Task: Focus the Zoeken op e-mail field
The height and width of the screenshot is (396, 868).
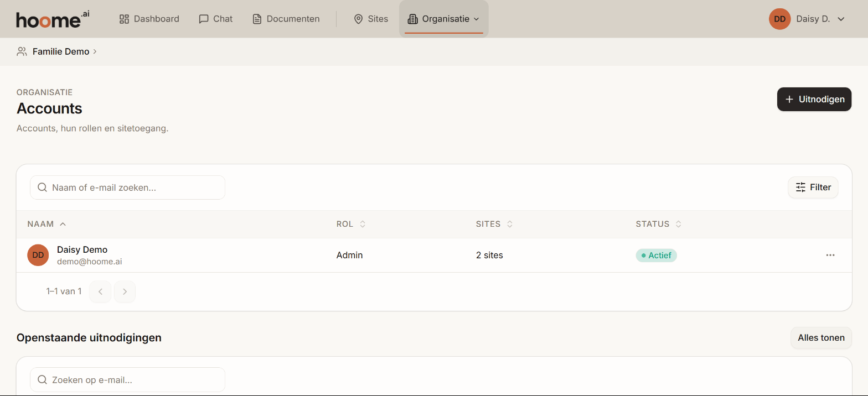Action: coord(127,380)
